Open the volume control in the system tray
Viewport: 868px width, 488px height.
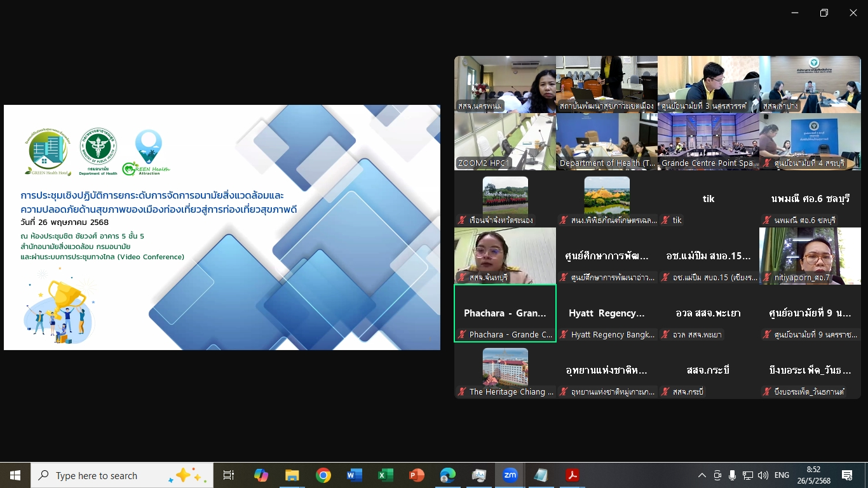pos(763,475)
